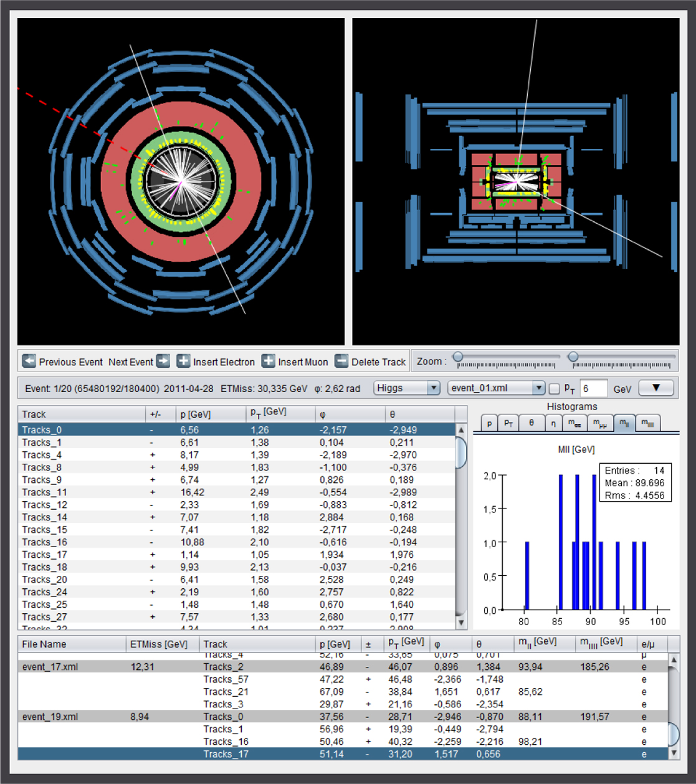The image size is (696, 784).
Task: Select event_17.xml row in results table
Action: (x=50, y=667)
